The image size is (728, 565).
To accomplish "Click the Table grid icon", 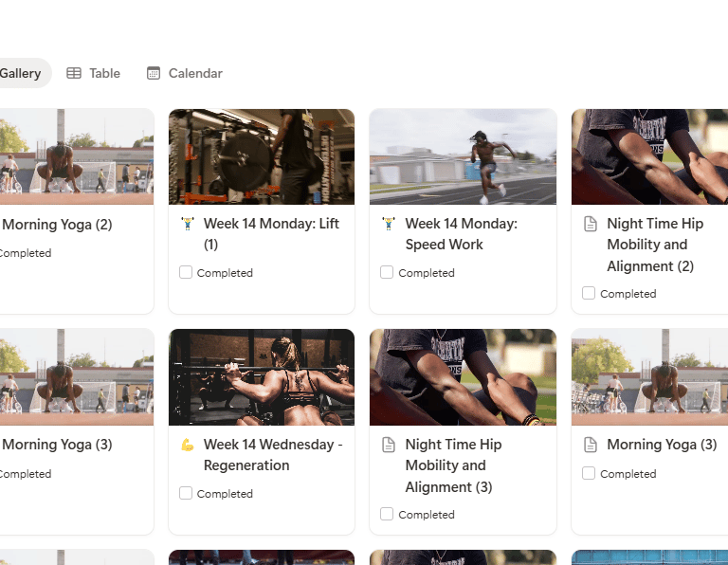I will (74, 73).
